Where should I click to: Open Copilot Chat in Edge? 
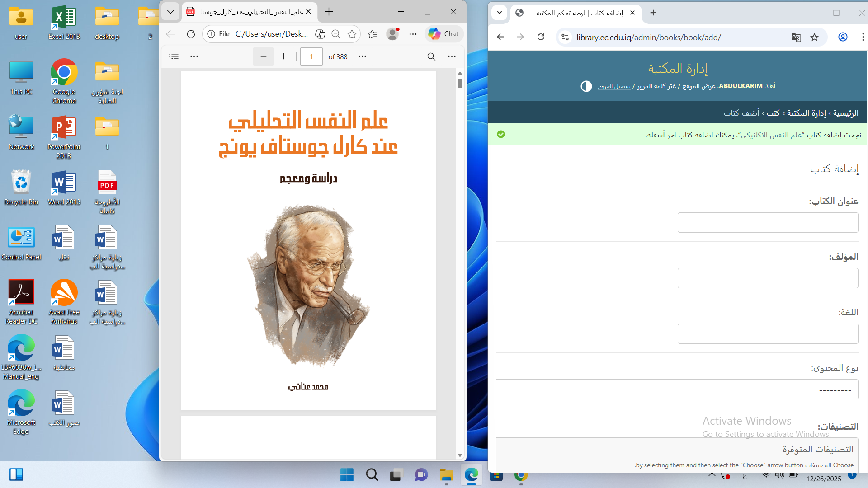444,34
